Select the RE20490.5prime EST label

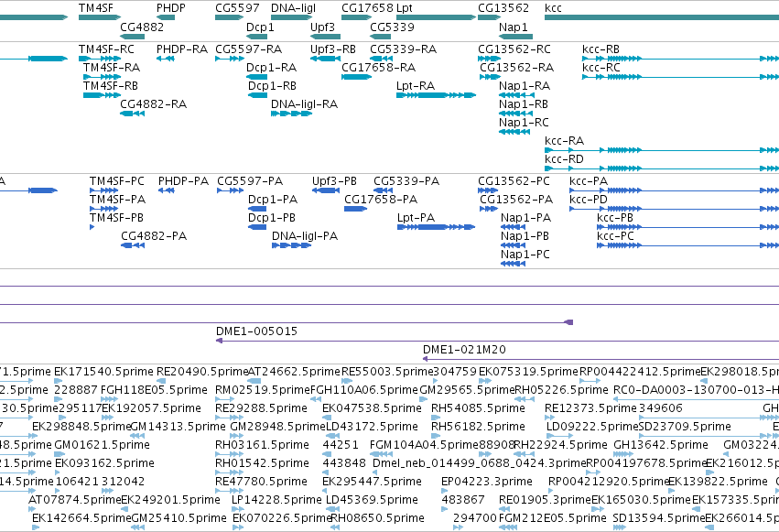[x=202, y=372]
